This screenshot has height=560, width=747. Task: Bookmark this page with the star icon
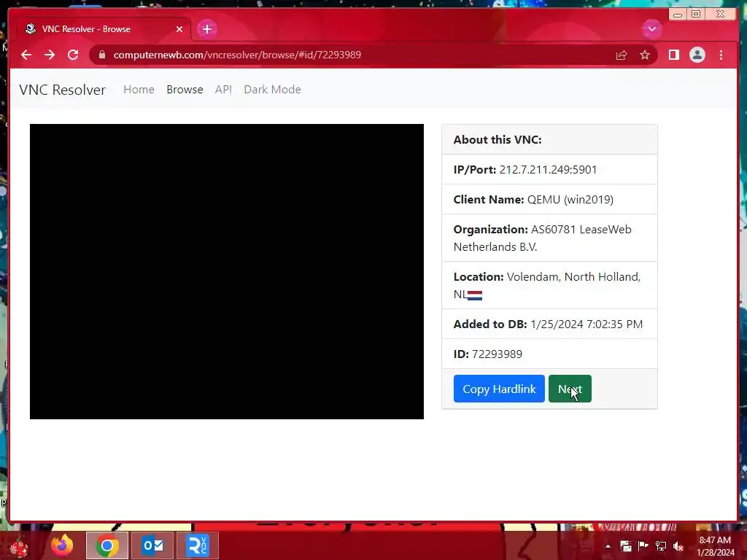click(x=645, y=55)
